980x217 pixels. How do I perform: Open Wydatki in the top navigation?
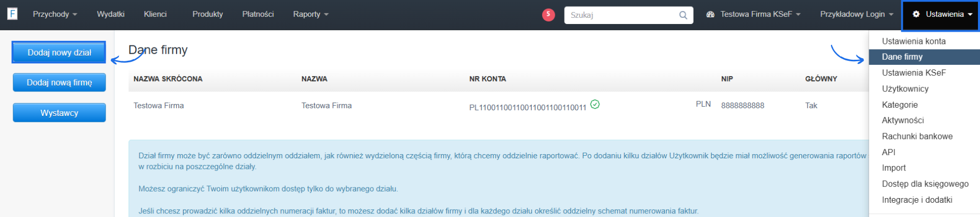tap(111, 14)
